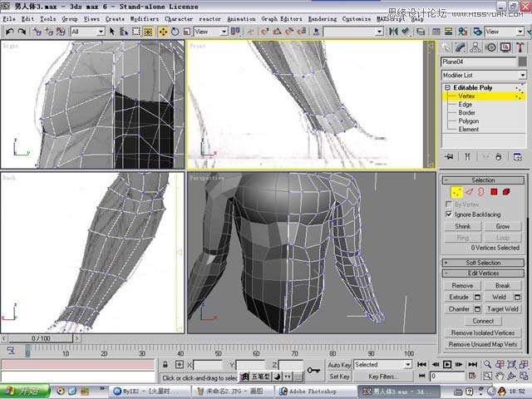Switch to the Display panel tab
This screenshot has width=532, height=399.
(505, 47)
